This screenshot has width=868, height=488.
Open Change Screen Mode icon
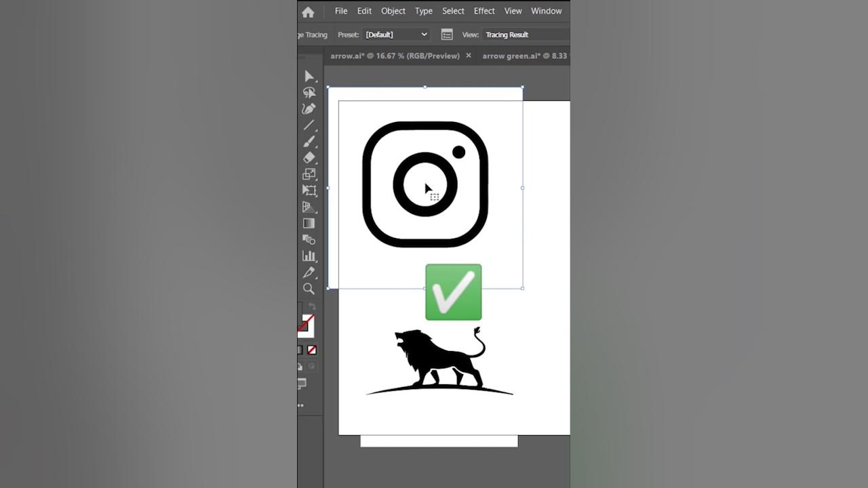tap(302, 384)
